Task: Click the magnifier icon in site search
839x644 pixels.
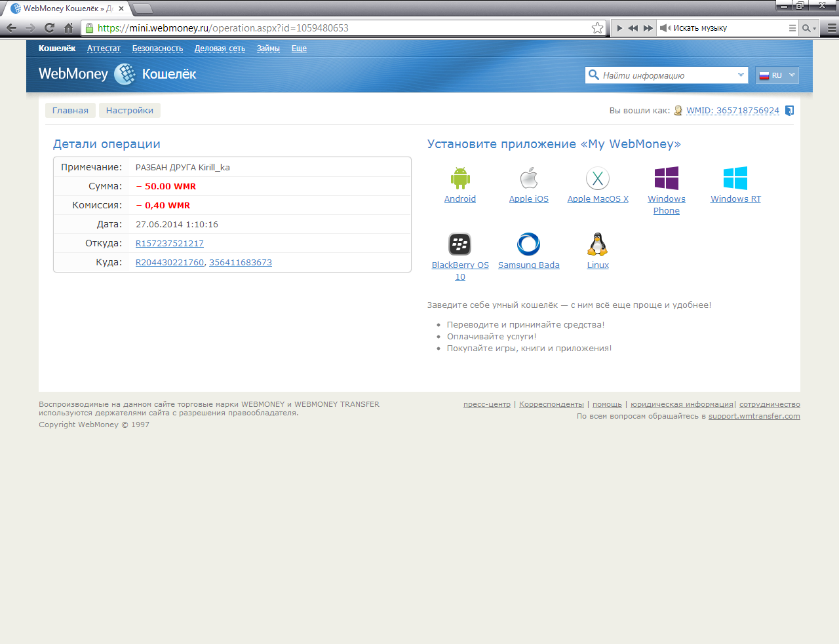Action: coord(594,75)
